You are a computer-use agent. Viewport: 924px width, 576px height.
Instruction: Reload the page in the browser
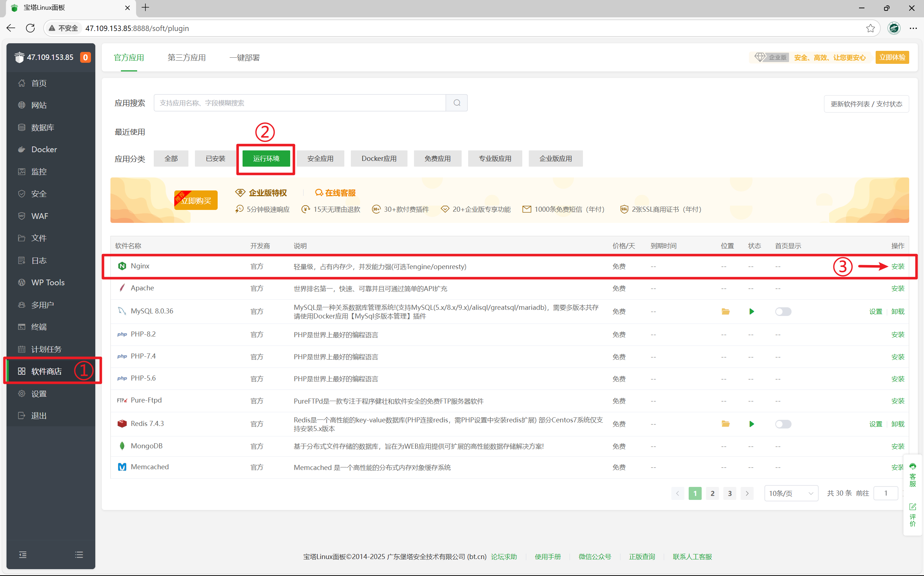30,28
